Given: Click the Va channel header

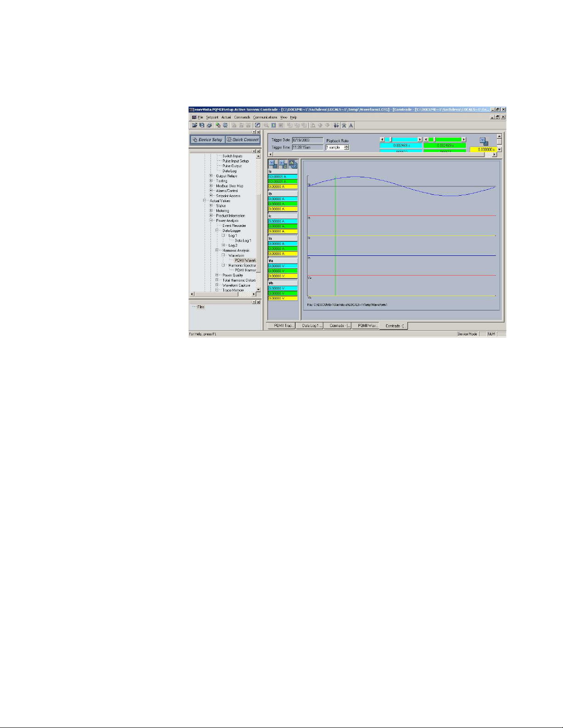Looking at the screenshot, I should (283, 261).
